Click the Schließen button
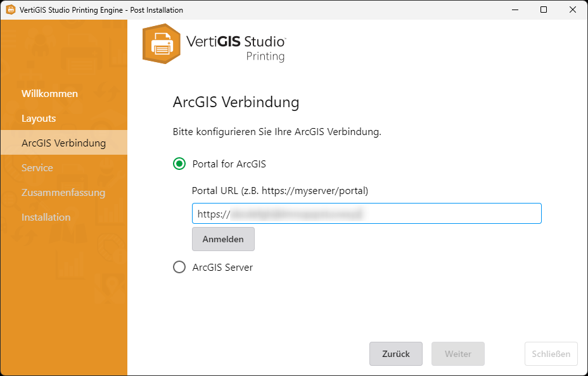The height and width of the screenshot is (376, 588). [551, 354]
